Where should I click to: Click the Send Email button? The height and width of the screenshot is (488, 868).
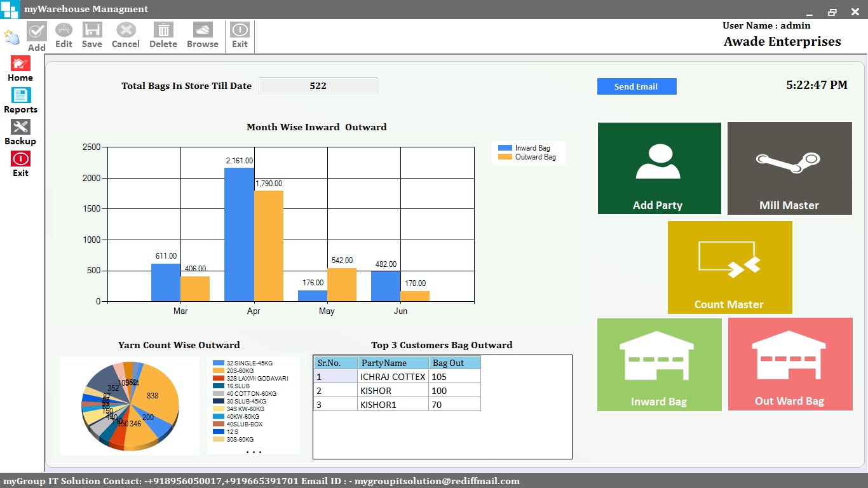coord(636,86)
